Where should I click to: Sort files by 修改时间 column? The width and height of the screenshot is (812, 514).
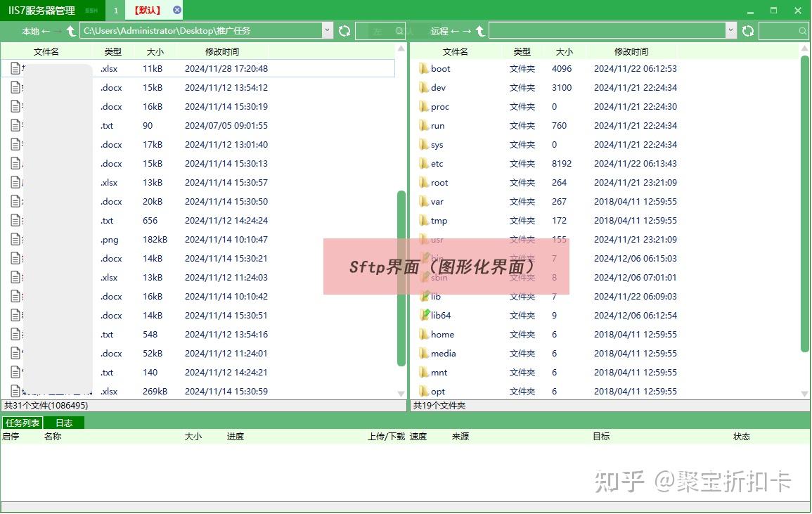pyautogui.click(x=221, y=51)
